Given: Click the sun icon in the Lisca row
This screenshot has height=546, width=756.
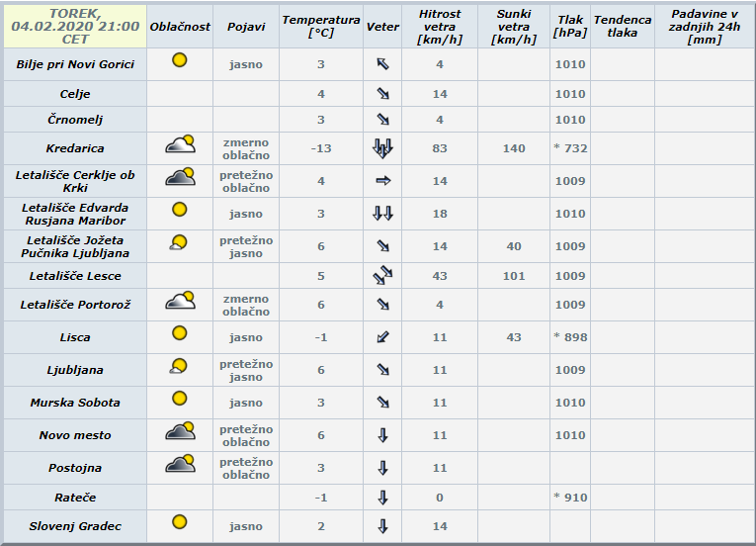Looking at the screenshot, I should [x=179, y=333].
